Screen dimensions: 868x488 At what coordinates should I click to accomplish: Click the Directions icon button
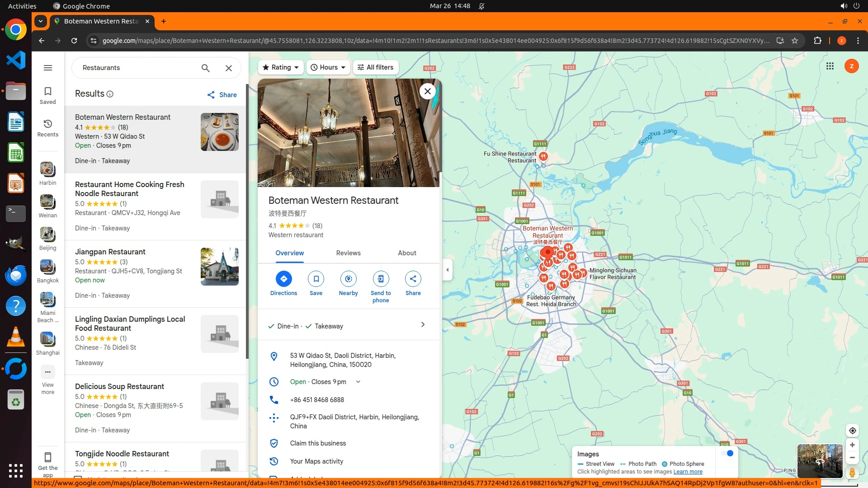283,279
